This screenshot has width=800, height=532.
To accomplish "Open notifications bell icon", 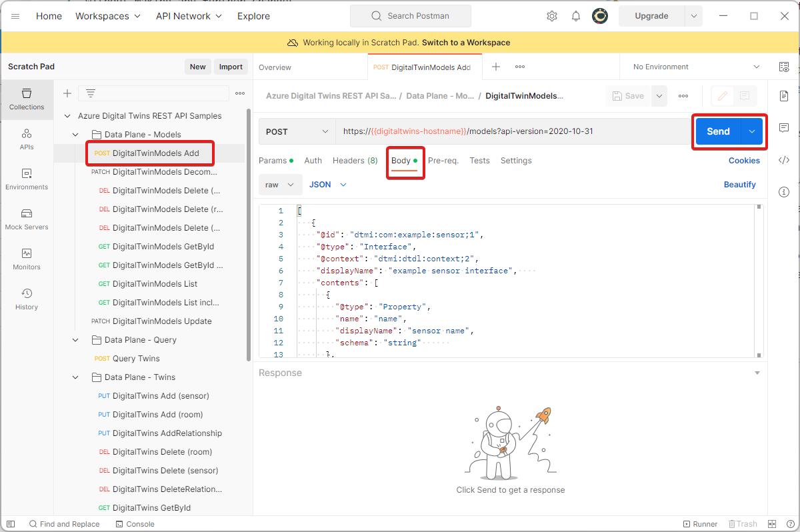I will tap(576, 16).
